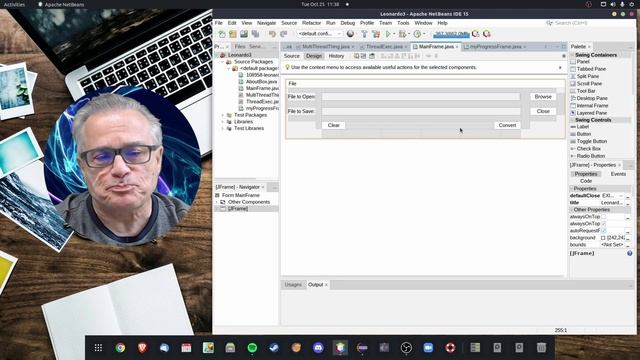Open the defaultCloseOperation value dropdown
This screenshot has height=360, width=640.
click(x=621, y=196)
